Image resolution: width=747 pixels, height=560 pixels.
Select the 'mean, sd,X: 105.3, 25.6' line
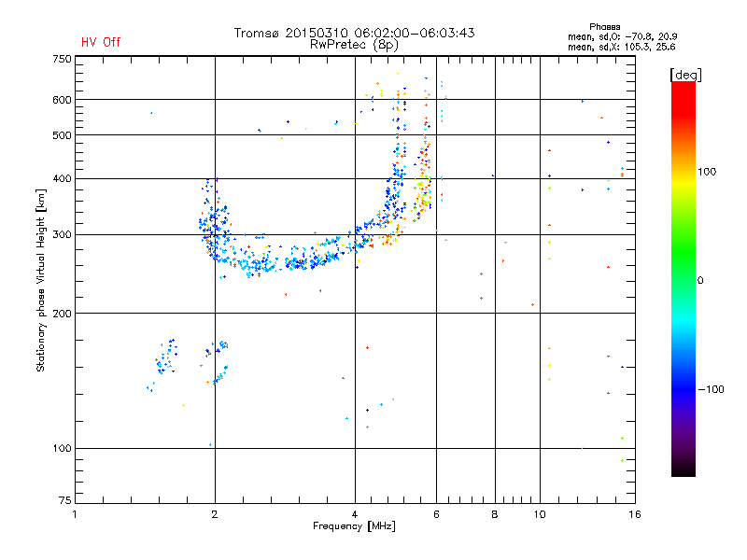[x=621, y=47]
